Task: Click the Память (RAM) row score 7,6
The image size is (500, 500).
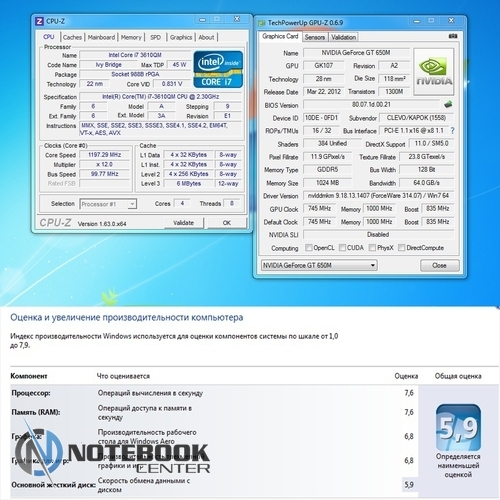Action: point(409,412)
